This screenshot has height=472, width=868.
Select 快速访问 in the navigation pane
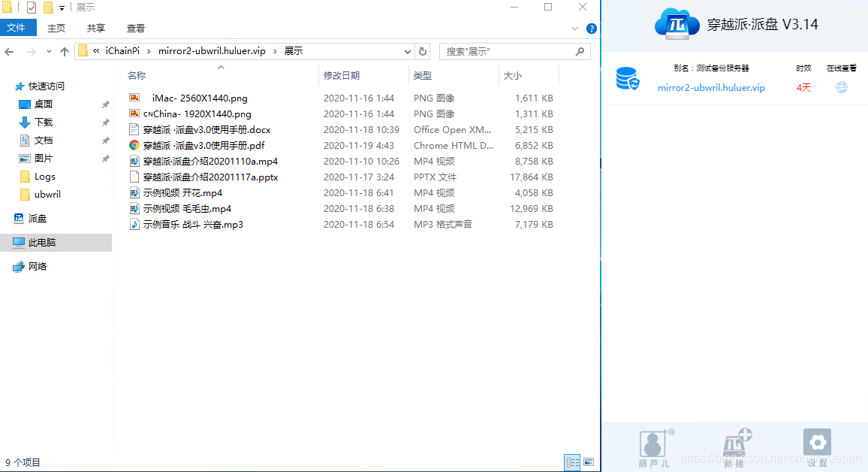coord(47,86)
